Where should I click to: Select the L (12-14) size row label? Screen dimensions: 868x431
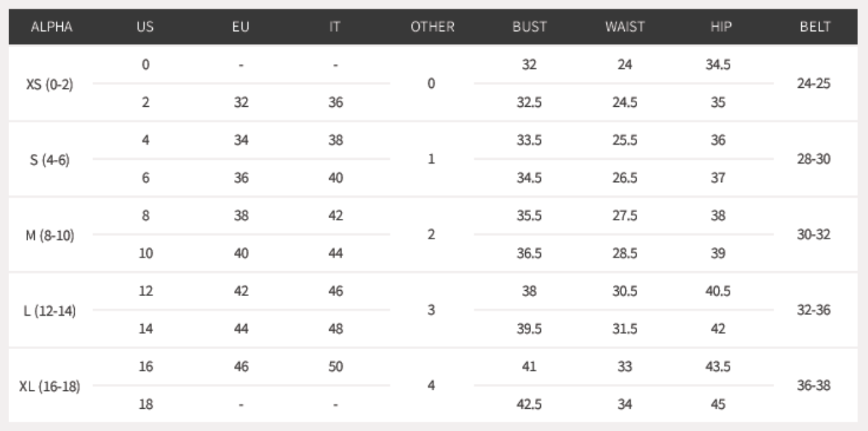pyautogui.click(x=50, y=311)
